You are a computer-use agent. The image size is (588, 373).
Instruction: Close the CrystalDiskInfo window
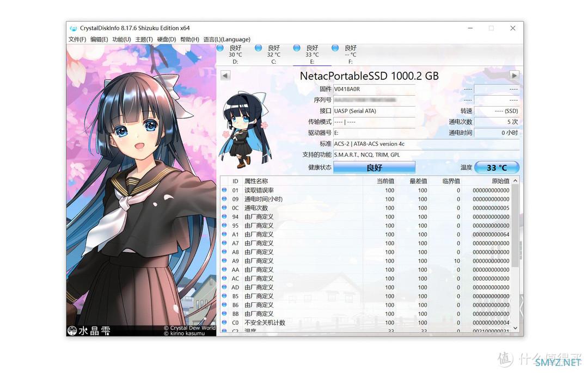[513, 28]
